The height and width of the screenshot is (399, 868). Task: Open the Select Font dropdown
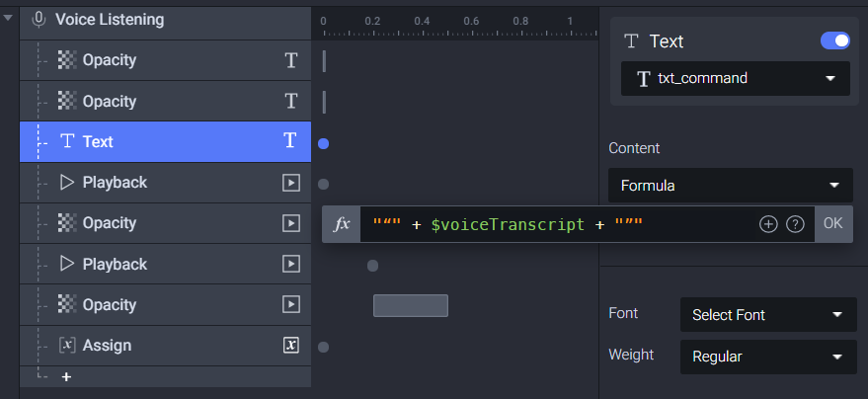point(768,315)
